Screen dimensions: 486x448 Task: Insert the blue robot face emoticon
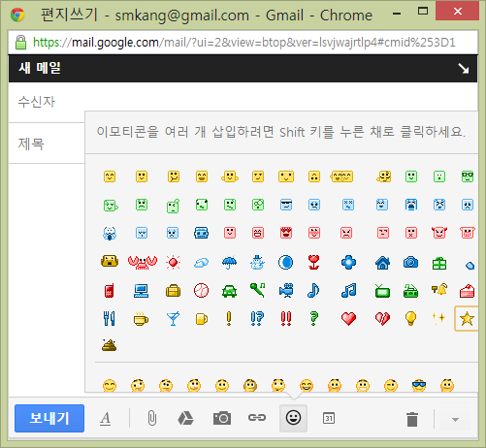tap(201, 233)
